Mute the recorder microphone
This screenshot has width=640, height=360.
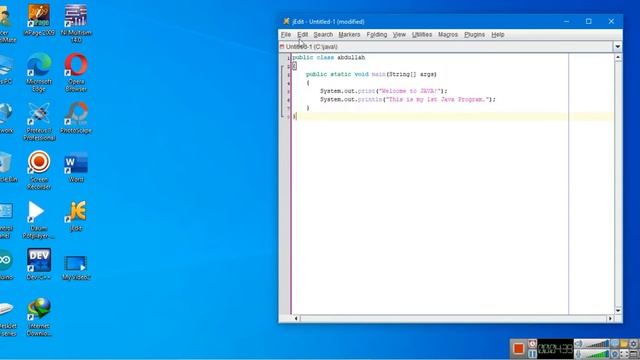click(x=579, y=354)
